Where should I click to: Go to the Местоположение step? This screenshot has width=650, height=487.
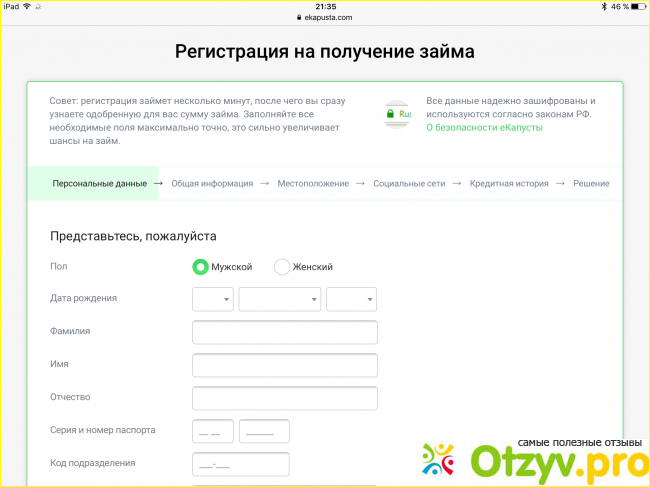[x=313, y=184]
